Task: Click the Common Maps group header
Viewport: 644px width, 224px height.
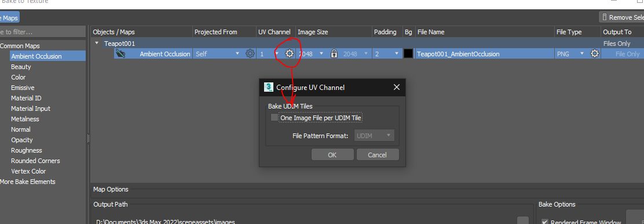Action: [x=20, y=46]
